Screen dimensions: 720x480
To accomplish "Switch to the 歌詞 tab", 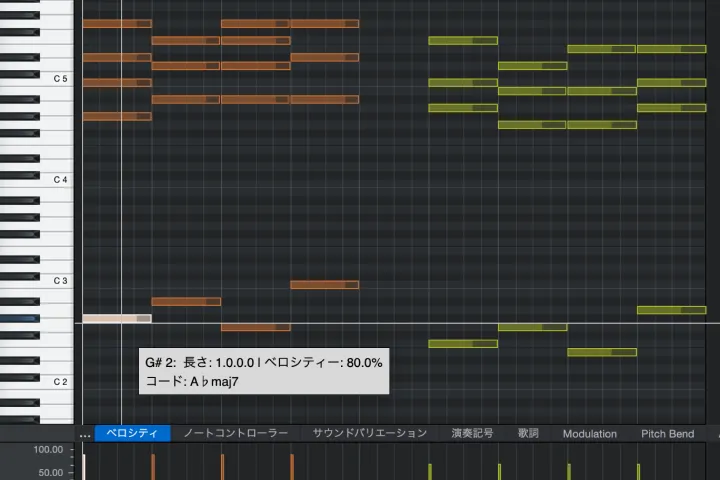I will (528, 433).
